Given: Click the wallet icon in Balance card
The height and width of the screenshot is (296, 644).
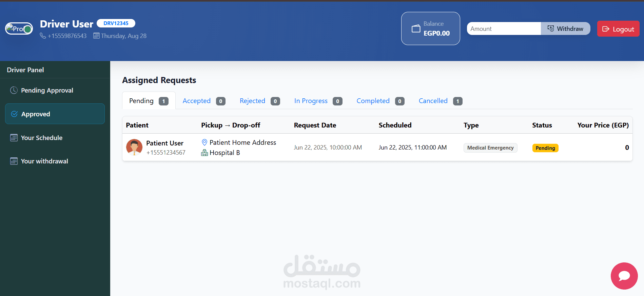Looking at the screenshot, I should (x=416, y=29).
